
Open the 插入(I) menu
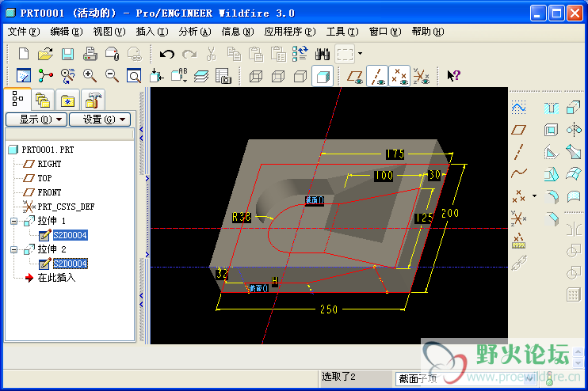tap(152, 32)
